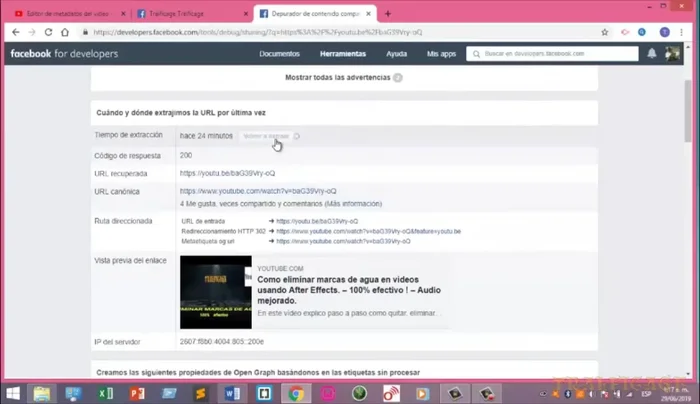The image size is (700, 404).
Task: Click the Volver a extraer button
Action: [267, 136]
